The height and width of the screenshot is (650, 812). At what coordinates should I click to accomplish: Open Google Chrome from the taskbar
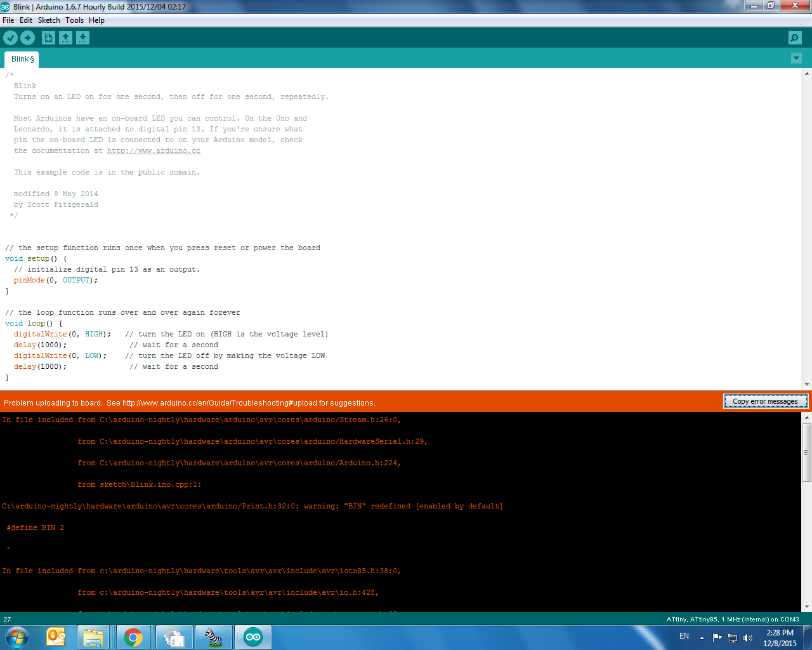tap(133, 637)
